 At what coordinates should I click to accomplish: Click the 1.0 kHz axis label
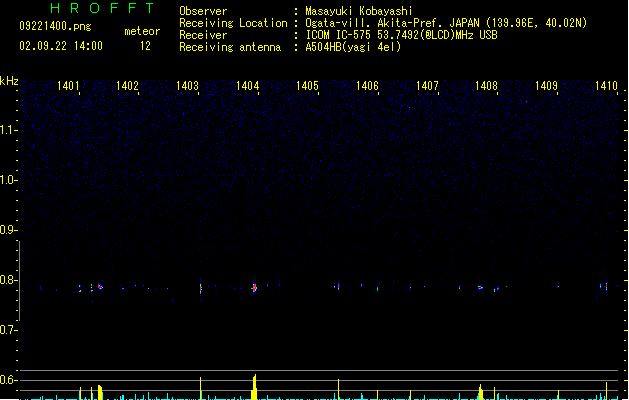point(8,180)
